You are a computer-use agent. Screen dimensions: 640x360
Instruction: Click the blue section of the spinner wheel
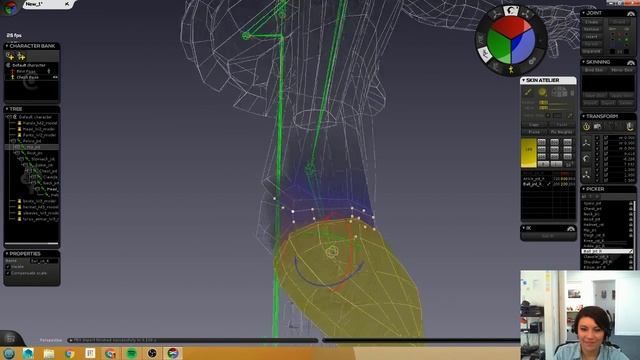(x=522, y=46)
